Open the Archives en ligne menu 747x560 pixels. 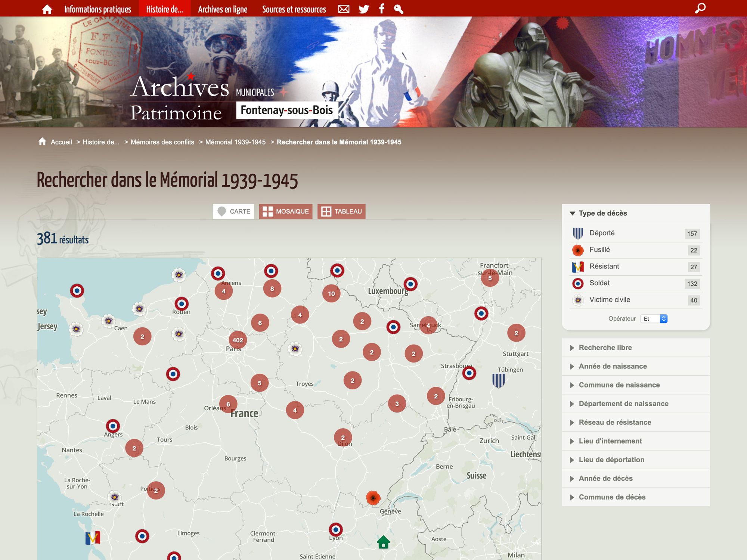coord(223,9)
